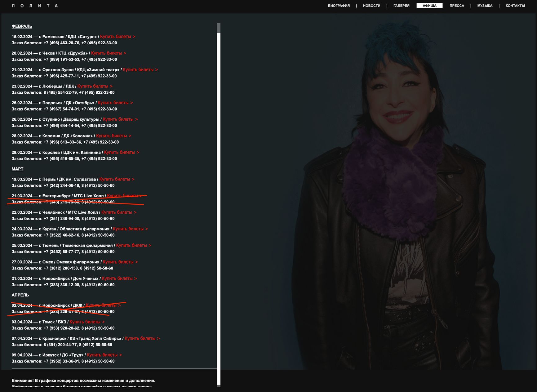Buy tickets for Подольск ДК Октябрь
Viewport: 537px width, 392px height.
click(x=115, y=103)
